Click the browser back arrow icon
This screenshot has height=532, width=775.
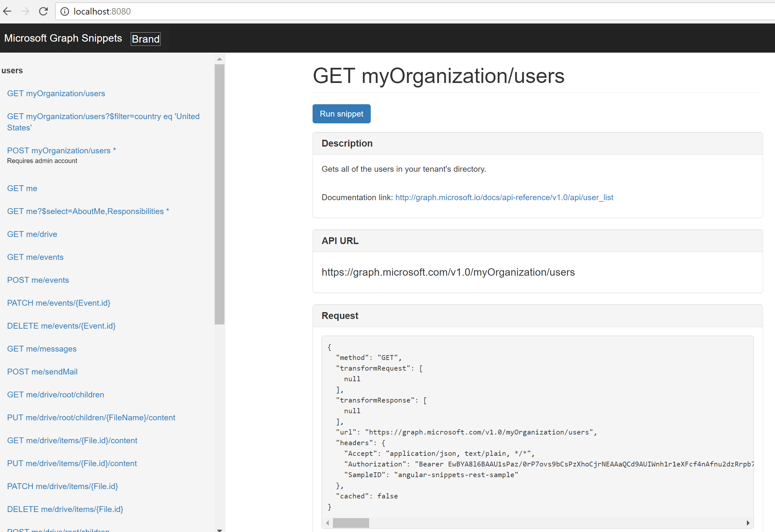(x=7, y=11)
